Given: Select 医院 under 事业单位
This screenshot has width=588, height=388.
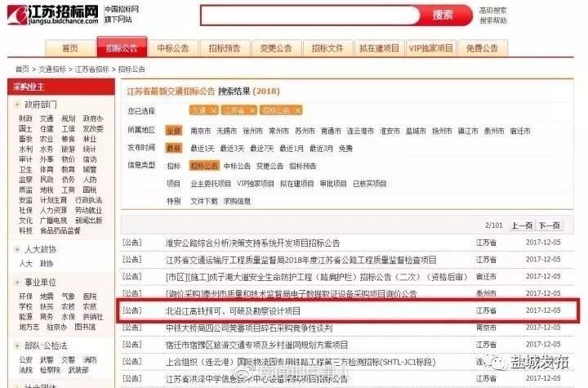Looking at the screenshot, I should [90, 297].
